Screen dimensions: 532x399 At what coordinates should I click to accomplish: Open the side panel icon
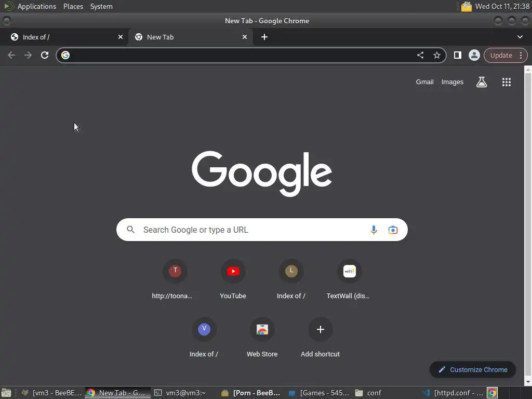(x=457, y=55)
